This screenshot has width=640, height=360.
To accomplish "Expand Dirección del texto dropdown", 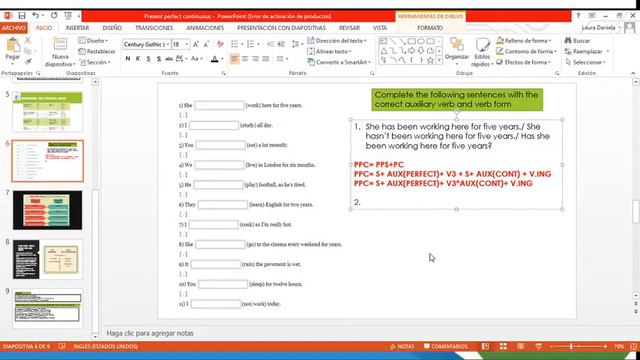I will pyautogui.click(x=337, y=40).
